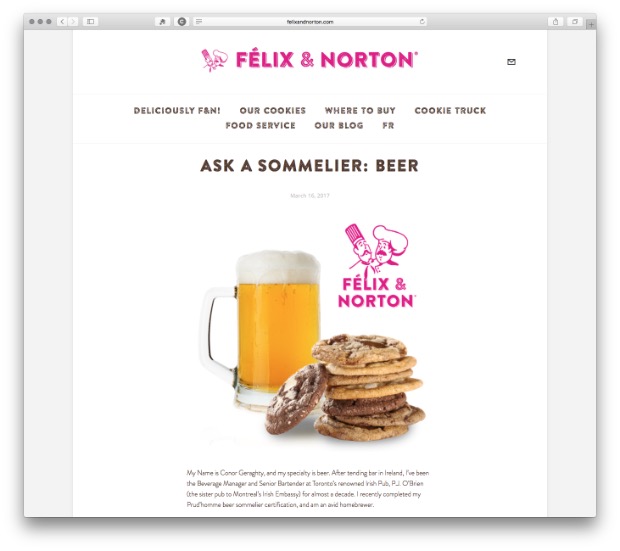Click the Félix & Norton header logo
The width and height of the screenshot is (620, 551).
click(x=309, y=60)
